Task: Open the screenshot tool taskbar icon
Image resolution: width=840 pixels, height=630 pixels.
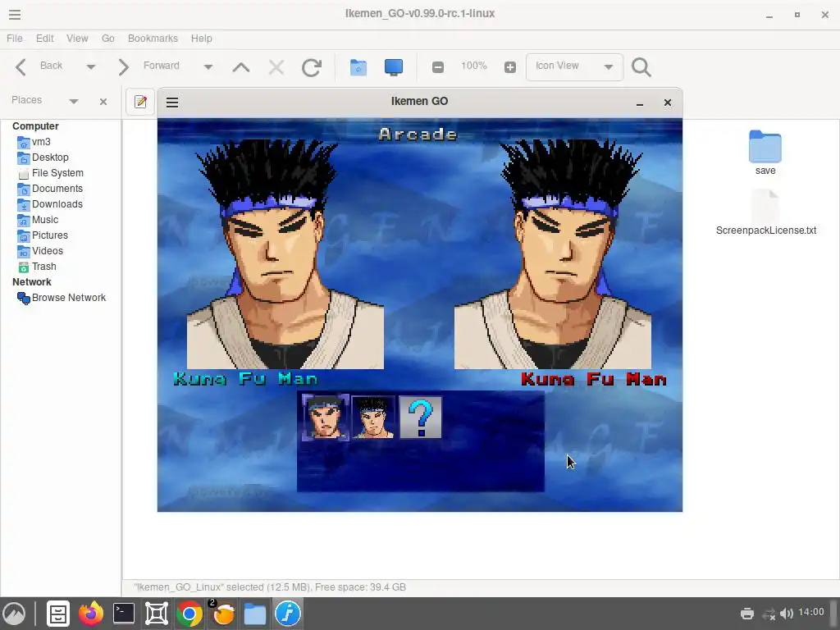Action: 157,614
